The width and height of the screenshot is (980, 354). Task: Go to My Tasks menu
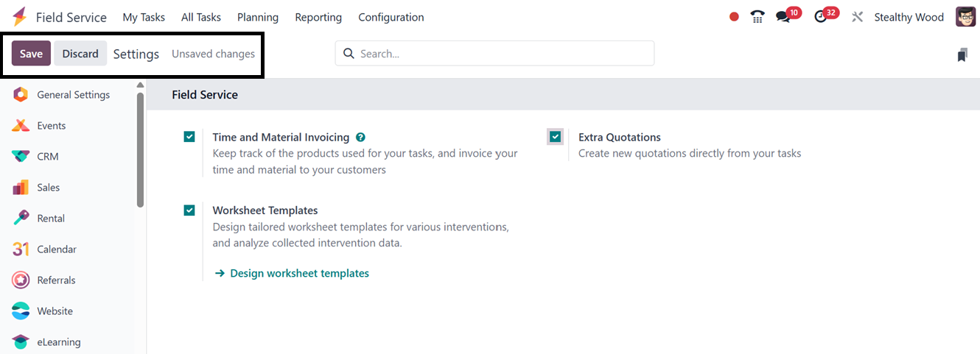pyautogui.click(x=144, y=17)
